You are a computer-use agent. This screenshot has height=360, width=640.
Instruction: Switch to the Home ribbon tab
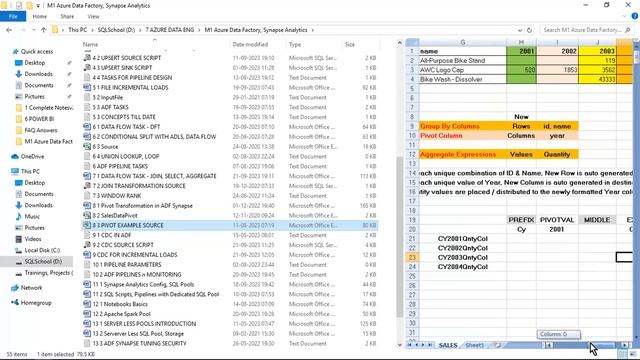(x=40, y=16)
